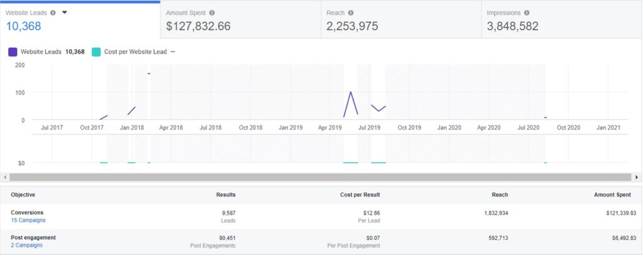
Task: Click the Reach table column header
Action: point(500,195)
